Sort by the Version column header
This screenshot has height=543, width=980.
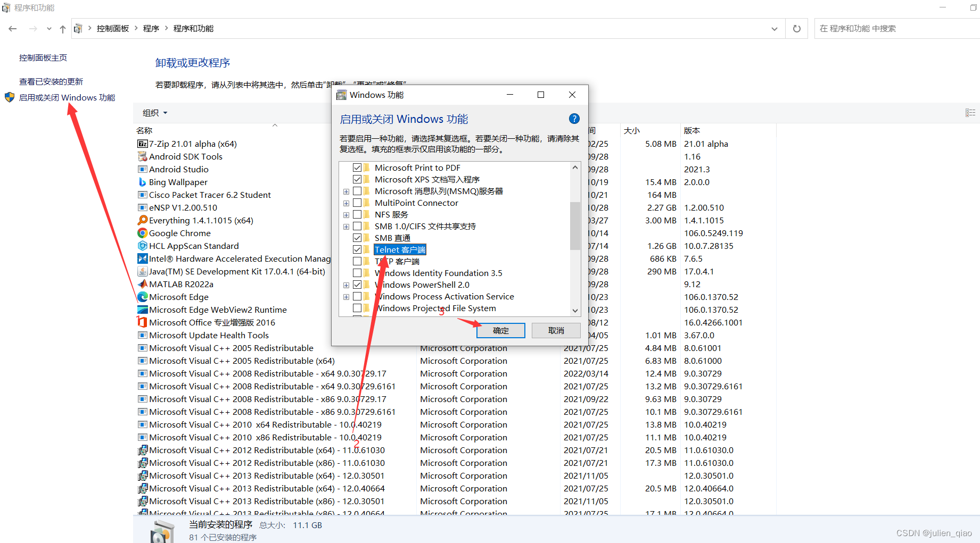coord(692,130)
